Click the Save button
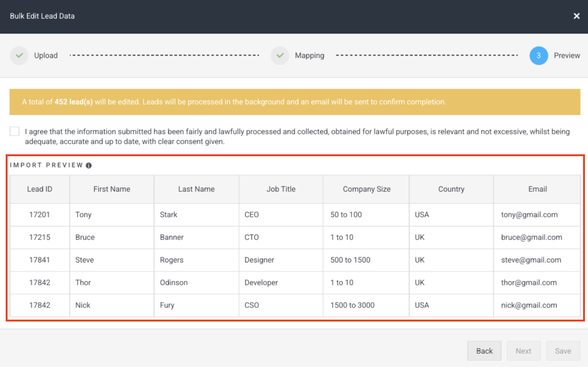The image size is (588, 367). coord(563,351)
